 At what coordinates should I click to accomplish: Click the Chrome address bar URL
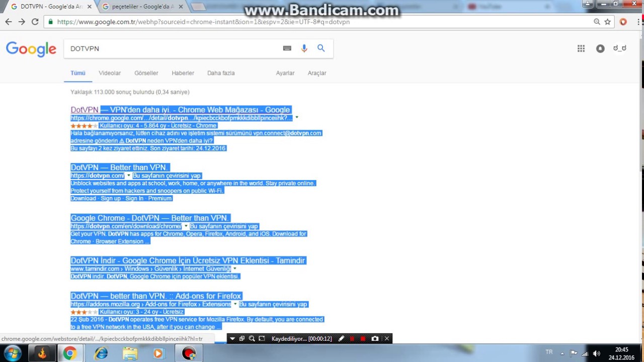coord(203,22)
